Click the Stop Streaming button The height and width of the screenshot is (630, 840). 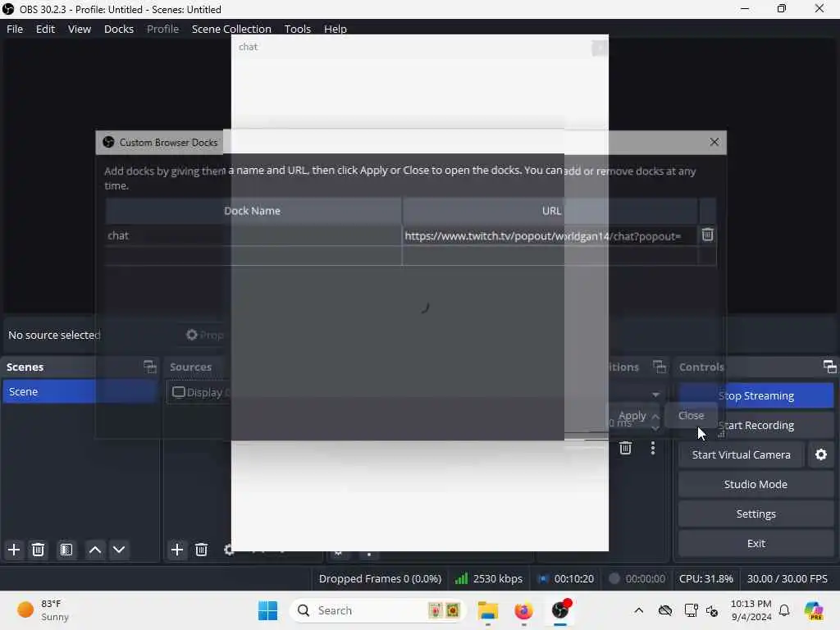[x=756, y=396]
